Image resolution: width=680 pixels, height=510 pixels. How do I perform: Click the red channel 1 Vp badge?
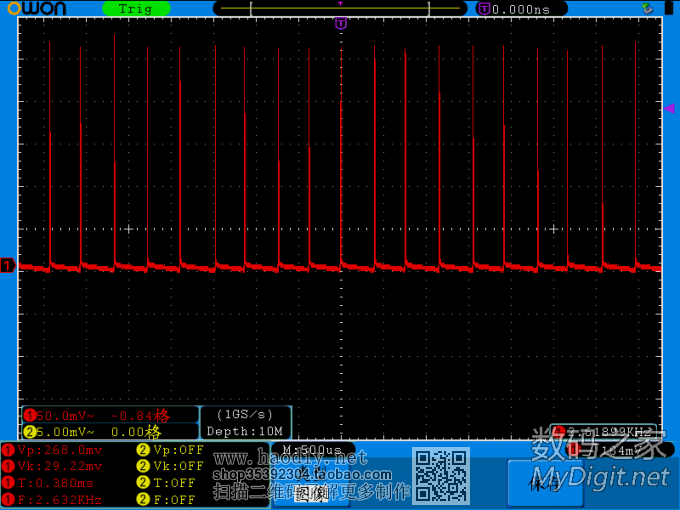(x=9, y=450)
